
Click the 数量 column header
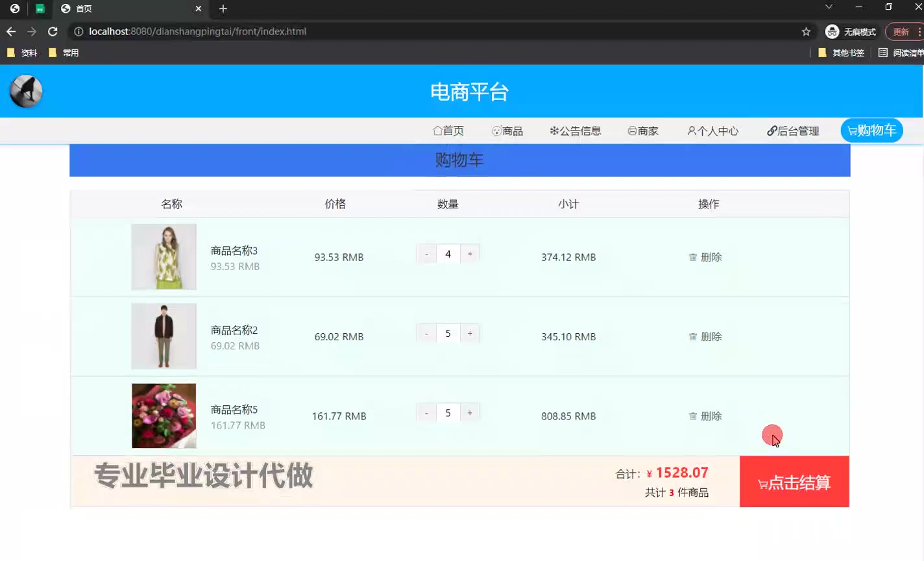click(448, 204)
